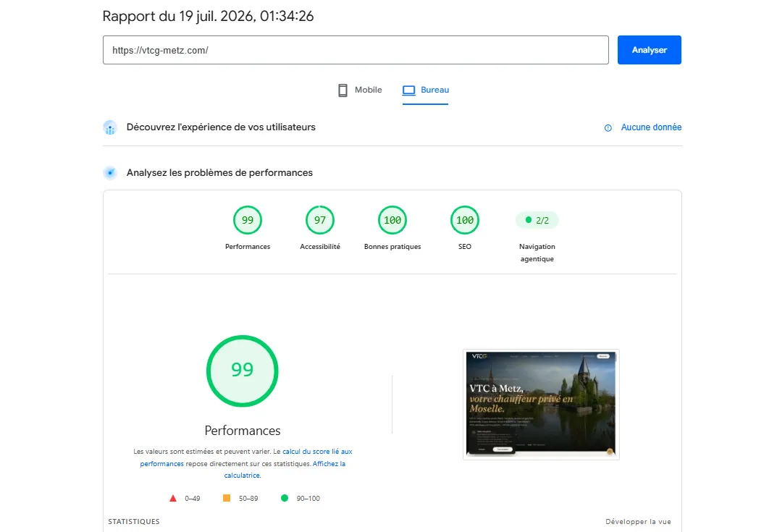Click the site screenshot thumbnail

pyautogui.click(x=541, y=404)
